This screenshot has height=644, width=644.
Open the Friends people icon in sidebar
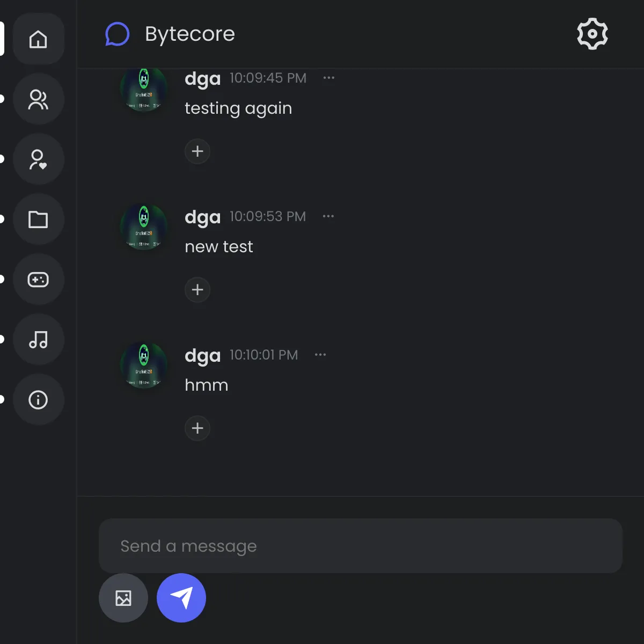coord(38,99)
